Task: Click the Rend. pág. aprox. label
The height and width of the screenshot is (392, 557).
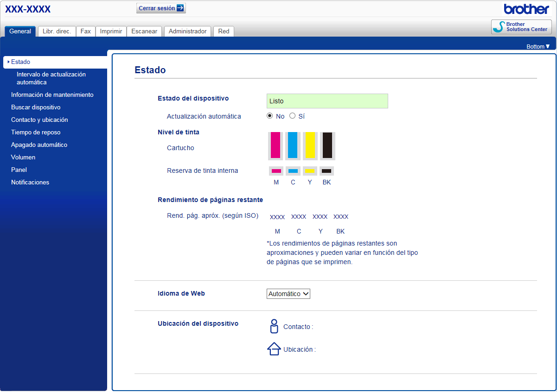Action: tap(212, 216)
